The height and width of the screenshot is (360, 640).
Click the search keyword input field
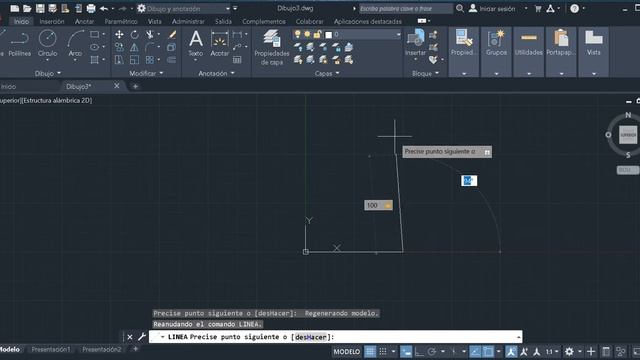pos(406,9)
